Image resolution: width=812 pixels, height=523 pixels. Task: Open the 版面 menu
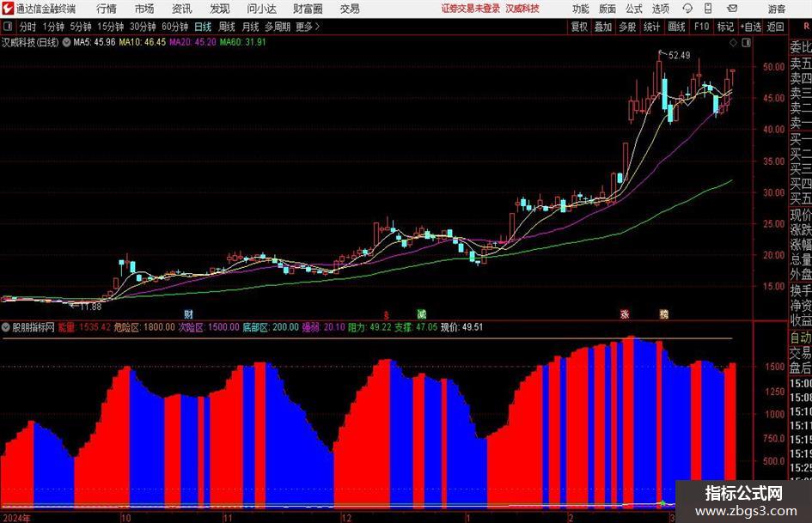coord(607,9)
